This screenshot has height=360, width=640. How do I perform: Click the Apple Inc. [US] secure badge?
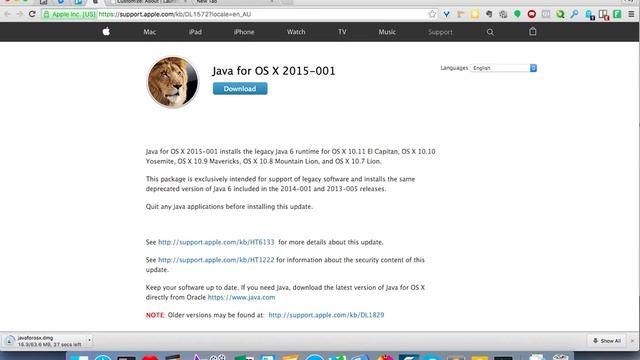click(x=70, y=14)
